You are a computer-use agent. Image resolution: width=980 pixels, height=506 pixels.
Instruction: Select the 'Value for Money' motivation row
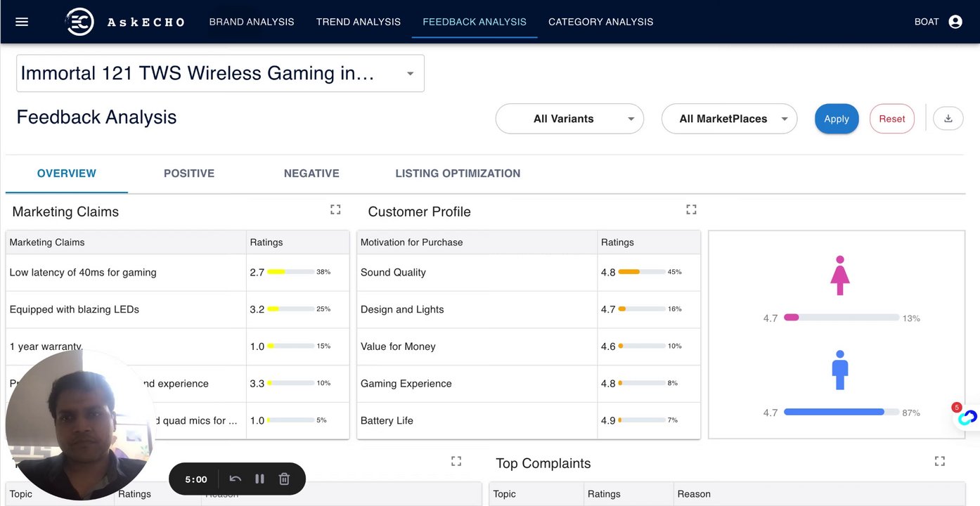pyautogui.click(x=529, y=346)
